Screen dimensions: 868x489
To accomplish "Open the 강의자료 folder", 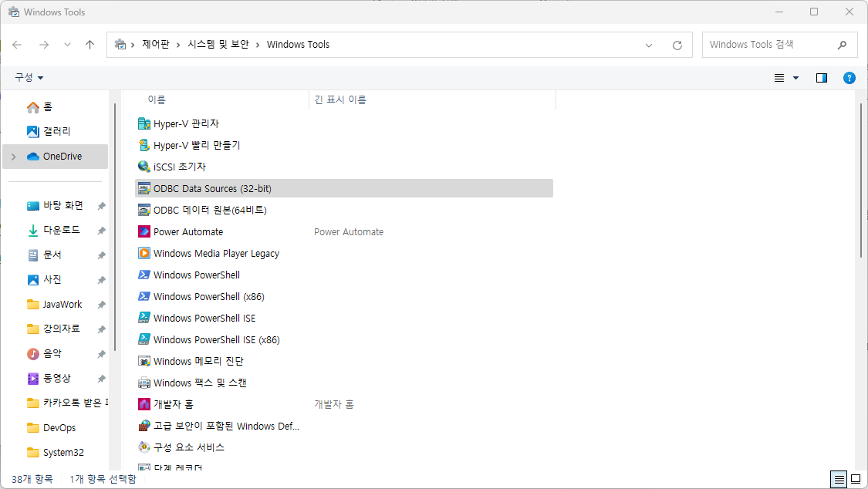I will tap(56, 329).
